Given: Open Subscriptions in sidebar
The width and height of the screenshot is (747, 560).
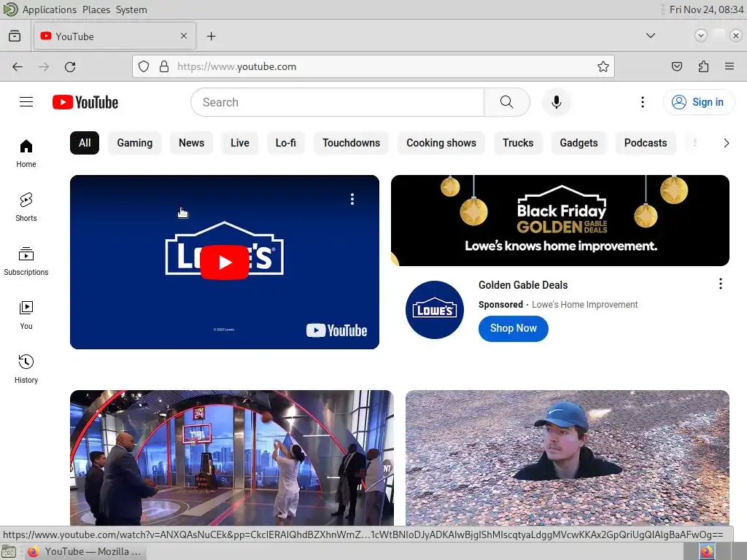Looking at the screenshot, I should click(x=26, y=261).
